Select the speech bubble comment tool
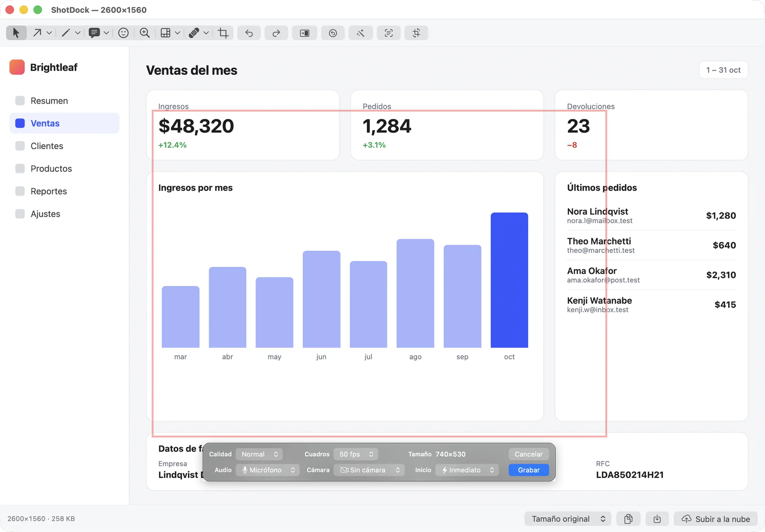 coord(94,33)
